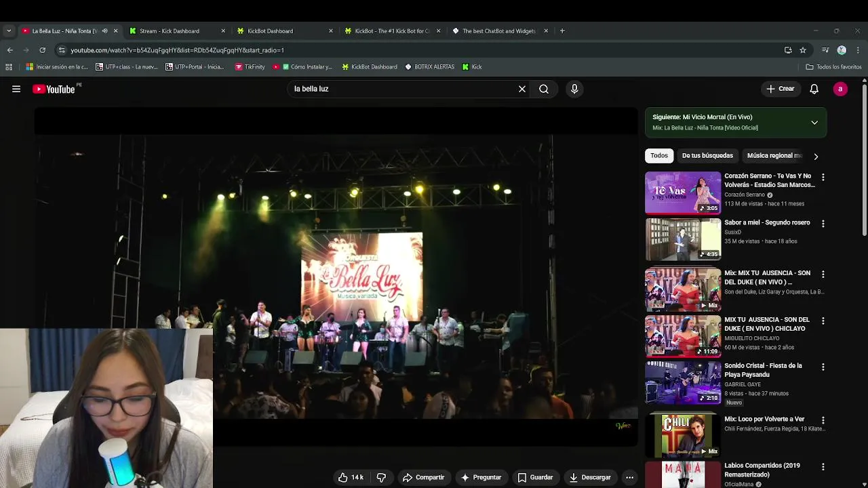Open BOTRIX ALERTAS bookmark
868x488 pixels.
(x=429, y=66)
